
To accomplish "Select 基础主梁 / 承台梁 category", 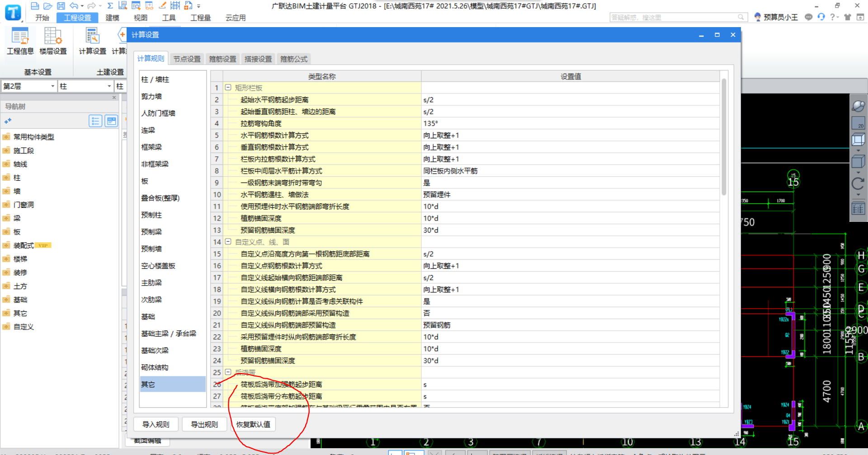I will click(173, 333).
